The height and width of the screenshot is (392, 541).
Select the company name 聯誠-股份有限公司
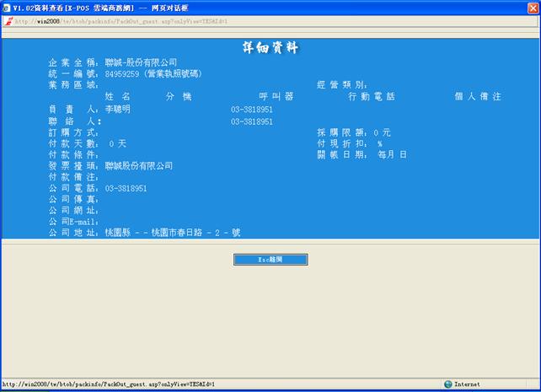142,62
